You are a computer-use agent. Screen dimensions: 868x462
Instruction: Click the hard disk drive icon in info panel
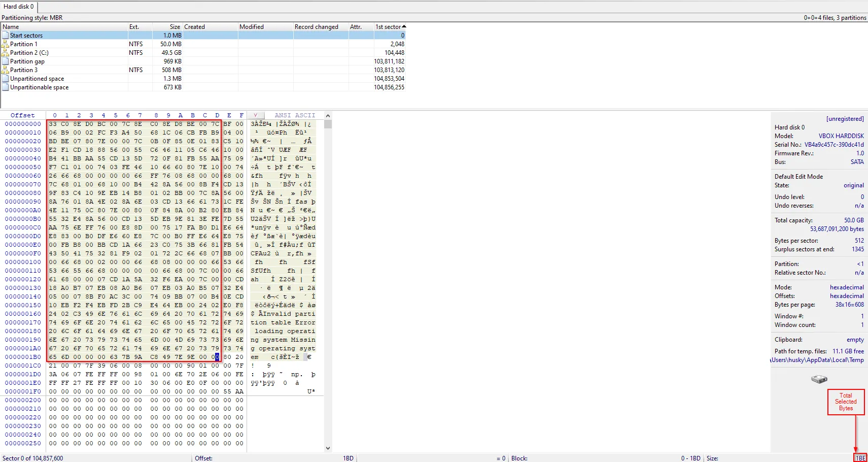(819, 379)
